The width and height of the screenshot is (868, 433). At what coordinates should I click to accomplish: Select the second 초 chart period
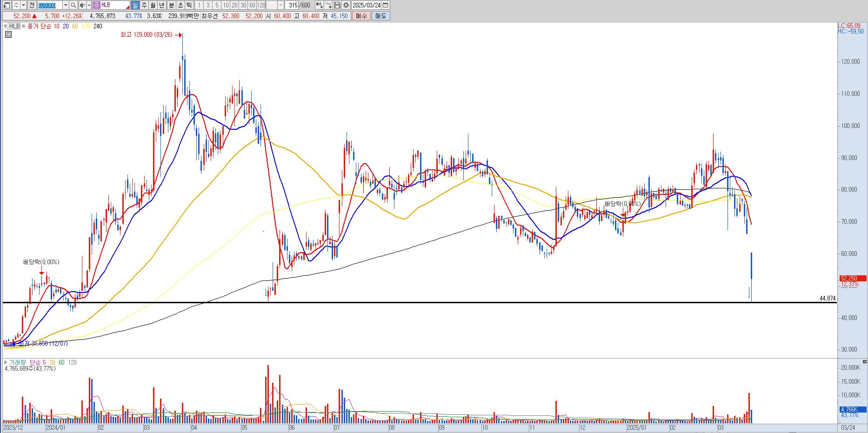[180, 5]
